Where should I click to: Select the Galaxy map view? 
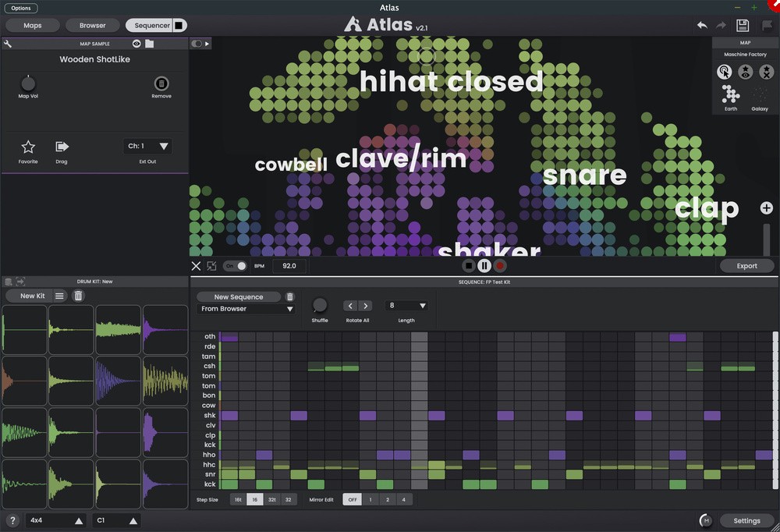pos(760,94)
